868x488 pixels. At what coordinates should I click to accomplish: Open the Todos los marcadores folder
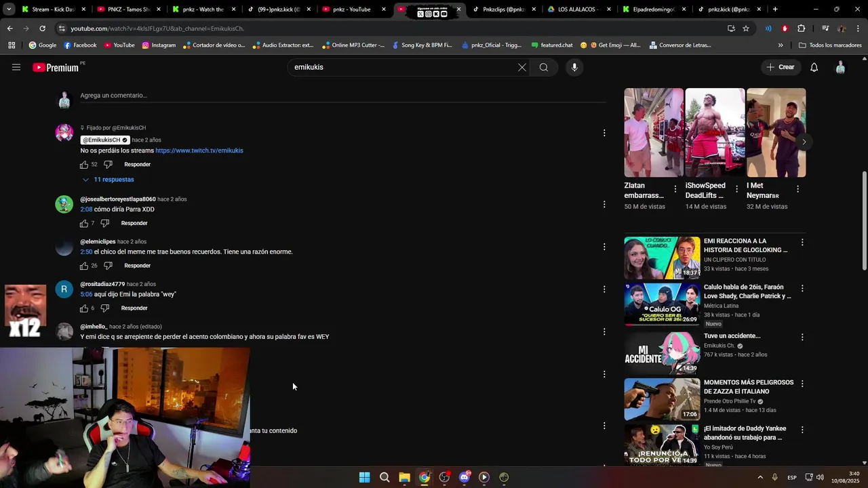[831, 45]
